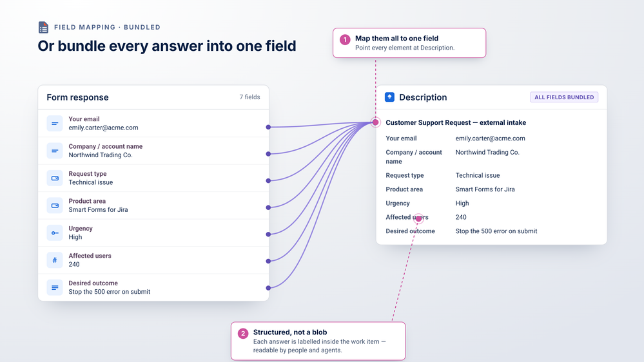Select the Request type dropdown-field icon
This screenshot has width=644, height=362.
click(x=55, y=178)
